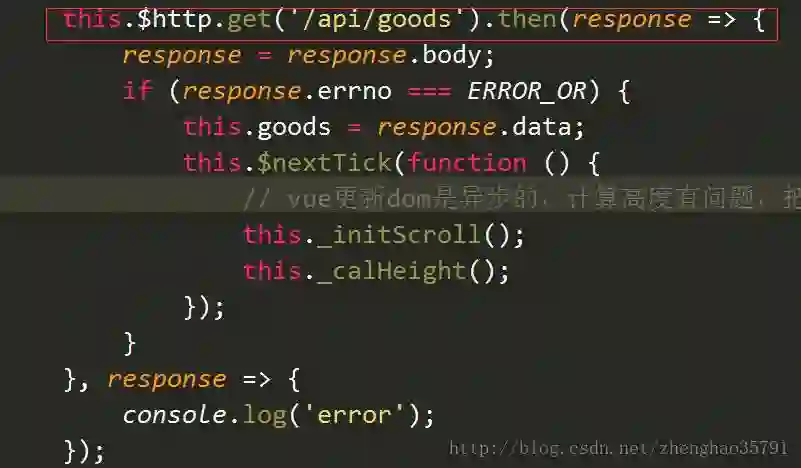Click the final }); line
The width and height of the screenshot is (801, 468).
[84, 452]
